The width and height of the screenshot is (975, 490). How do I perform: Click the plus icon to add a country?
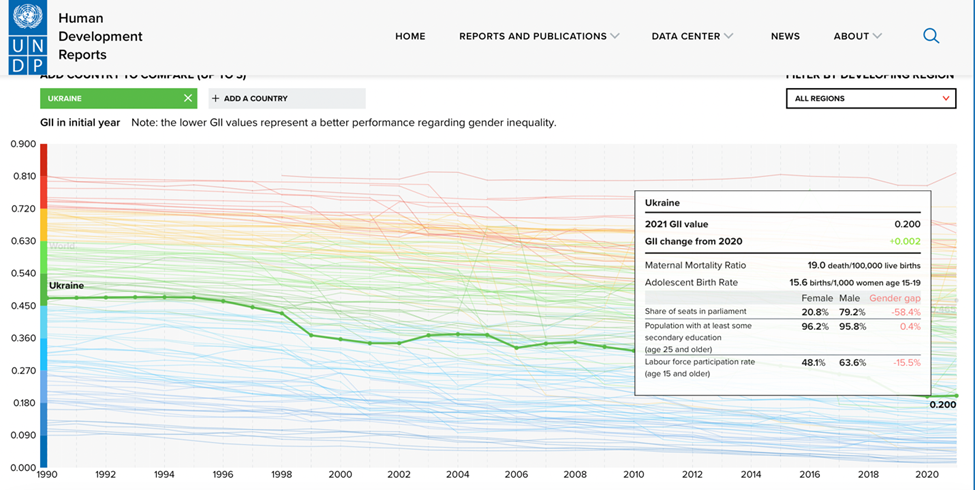216,98
